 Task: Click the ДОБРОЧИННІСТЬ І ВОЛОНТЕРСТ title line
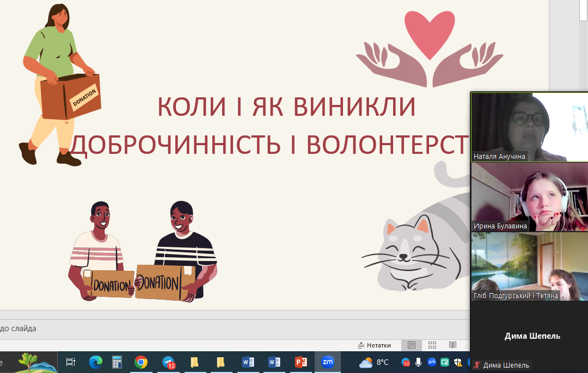(x=269, y=145)
